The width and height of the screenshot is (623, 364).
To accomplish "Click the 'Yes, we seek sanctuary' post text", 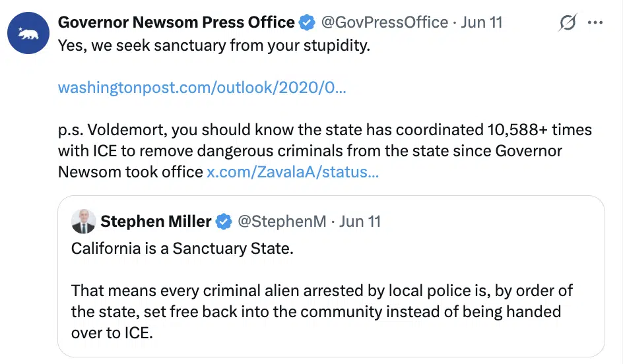I will tap(214, 45).
